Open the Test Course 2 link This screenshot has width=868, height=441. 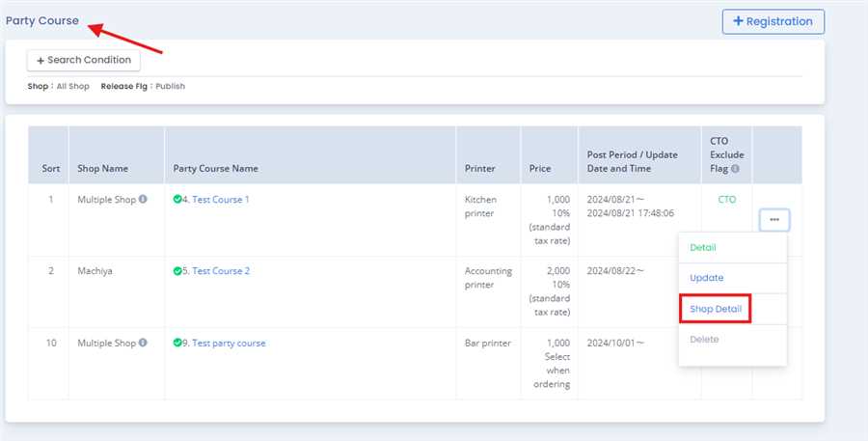click(221, 271)
